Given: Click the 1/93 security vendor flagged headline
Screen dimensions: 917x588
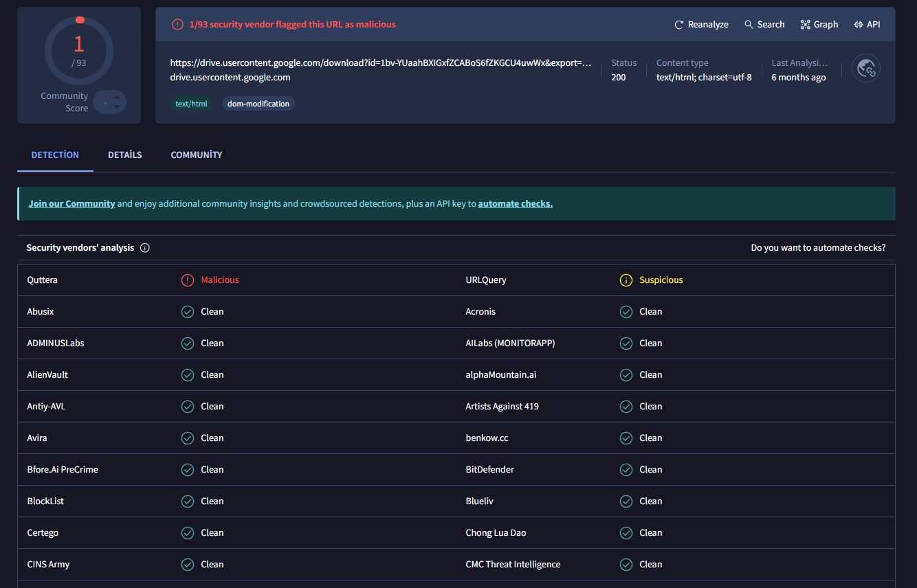Looking at the screenshot, I should pyautogui.click(x=293, y=25).
